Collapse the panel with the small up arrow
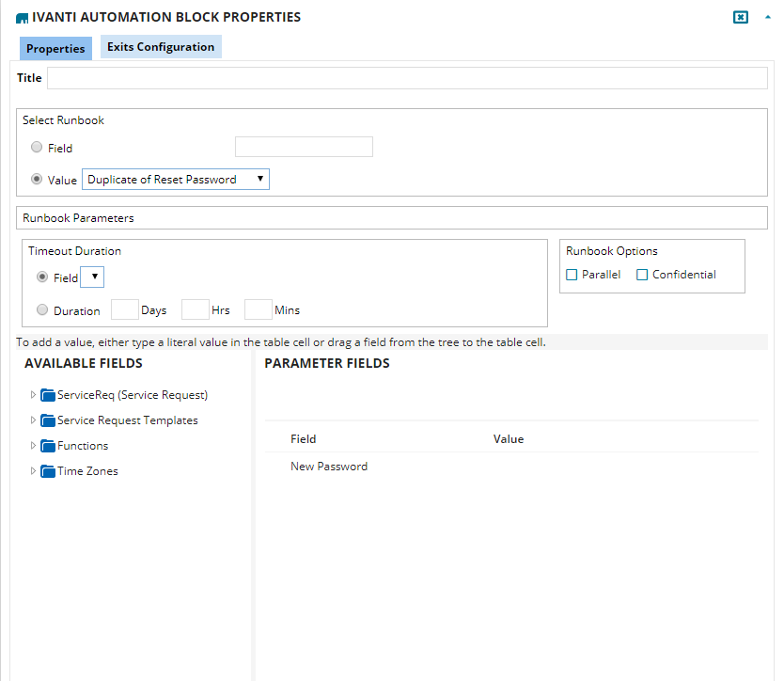The image size is (784, 681). tap(768, 17)
